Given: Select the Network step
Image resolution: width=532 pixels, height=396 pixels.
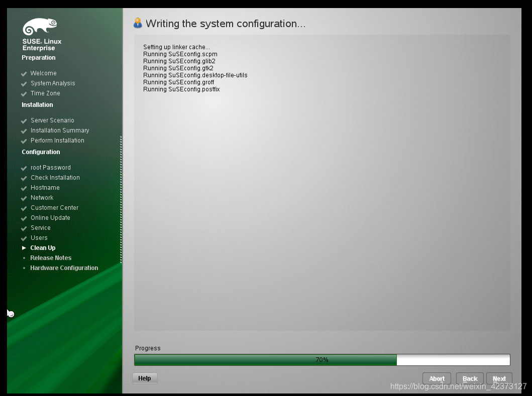Looking at the screenshot, I should [x=42, y=197].
